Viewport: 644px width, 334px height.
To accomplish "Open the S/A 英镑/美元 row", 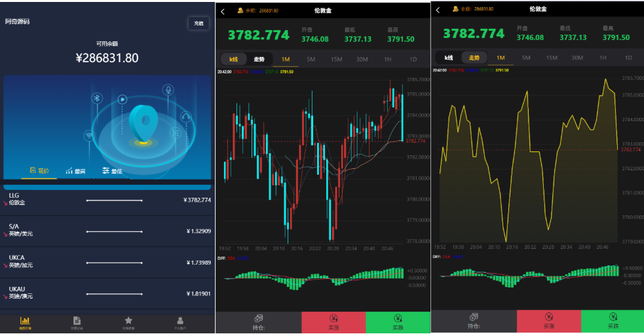I will click(x=107, y=231).
